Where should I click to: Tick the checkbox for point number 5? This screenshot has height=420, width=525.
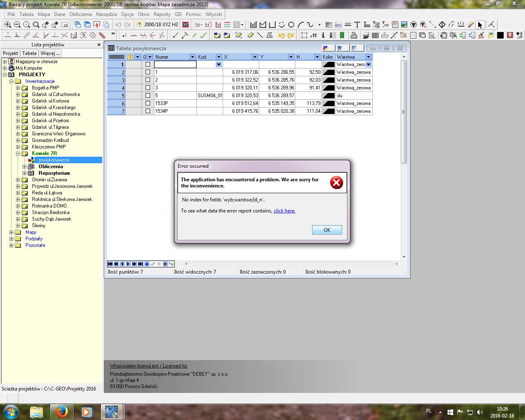(x=148, y=96)
